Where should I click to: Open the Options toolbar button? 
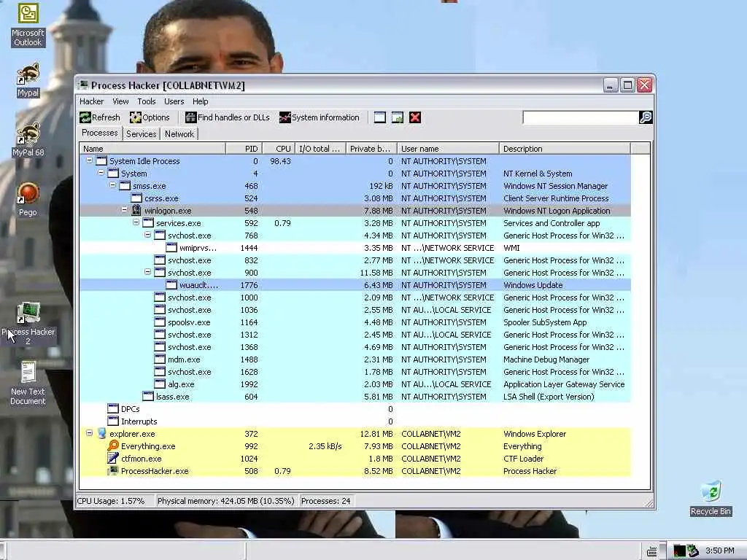(150, 117)
